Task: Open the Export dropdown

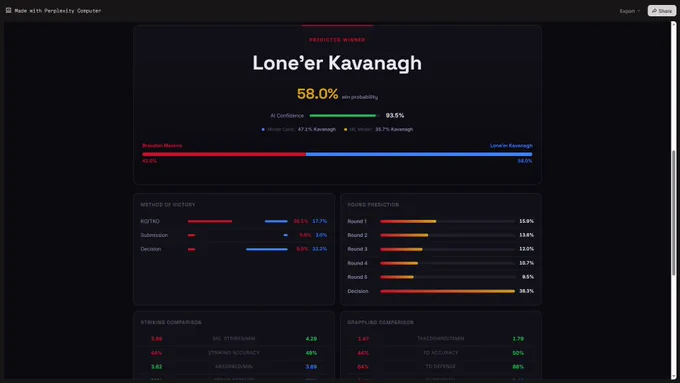Action: pyautogui.click(x=629, y=11)
